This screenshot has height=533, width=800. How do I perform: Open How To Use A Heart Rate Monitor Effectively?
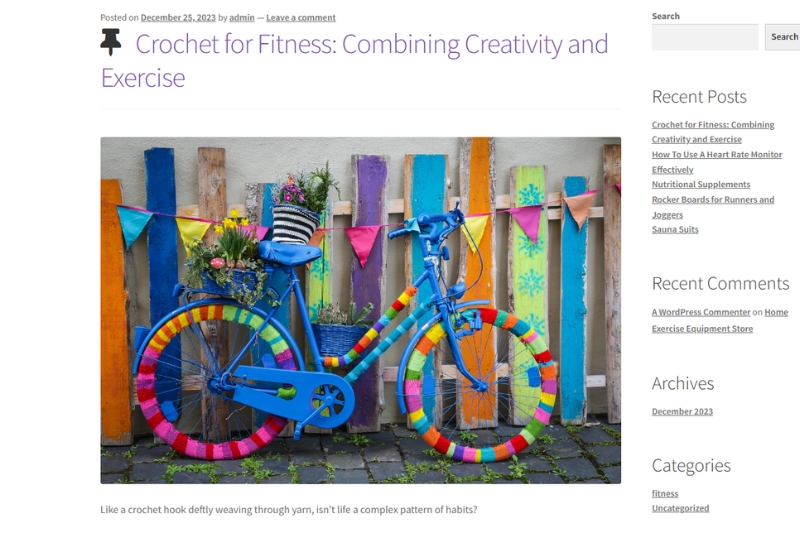pyautogui.click(x=717, y=162)
